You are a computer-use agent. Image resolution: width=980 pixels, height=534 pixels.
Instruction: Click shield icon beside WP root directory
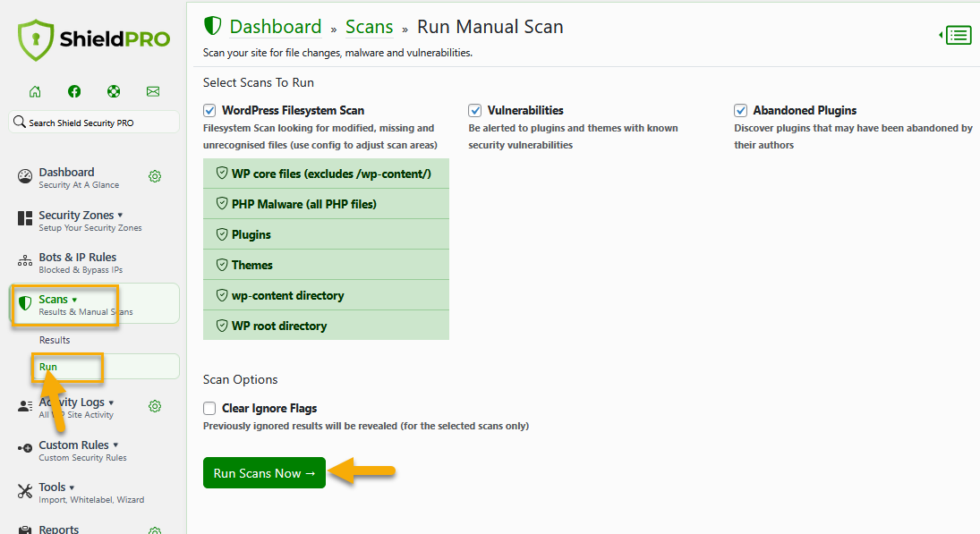coord(222,326)
